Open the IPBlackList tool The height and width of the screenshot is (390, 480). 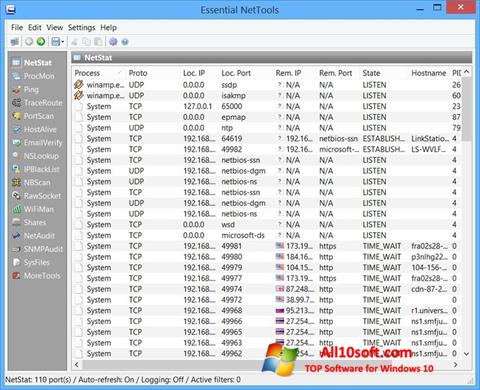click(37, 169)
